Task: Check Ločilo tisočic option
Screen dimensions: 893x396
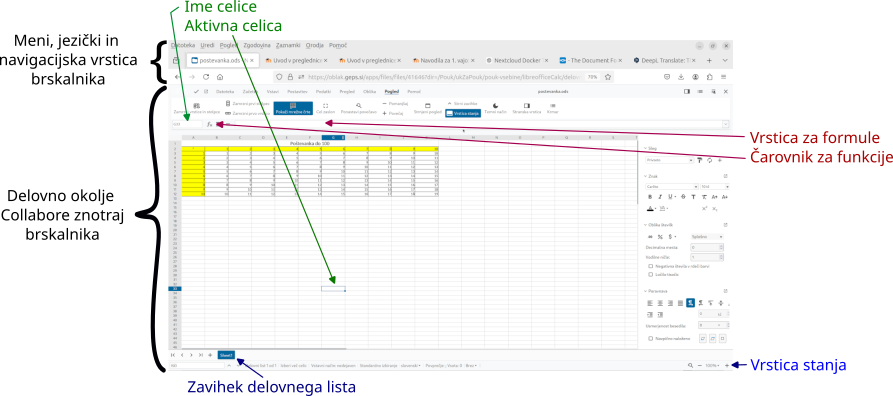Action: [x=651, y=274]
